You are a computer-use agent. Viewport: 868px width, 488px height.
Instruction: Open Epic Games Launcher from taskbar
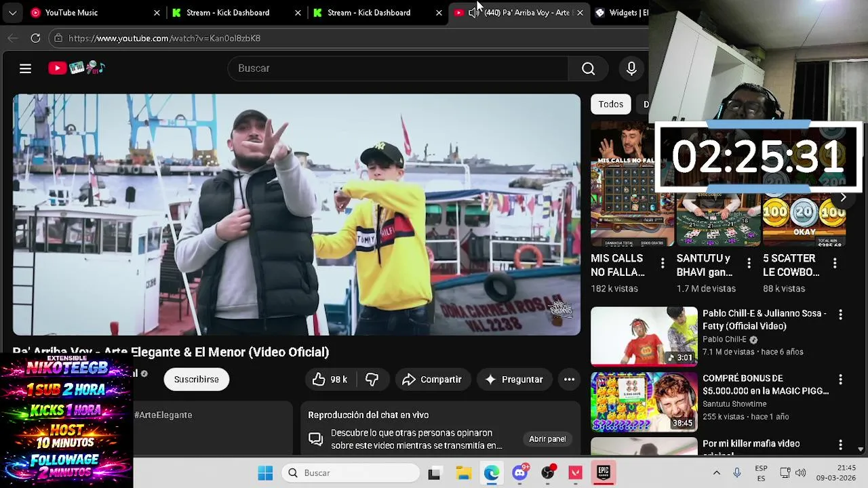[604, 473]
